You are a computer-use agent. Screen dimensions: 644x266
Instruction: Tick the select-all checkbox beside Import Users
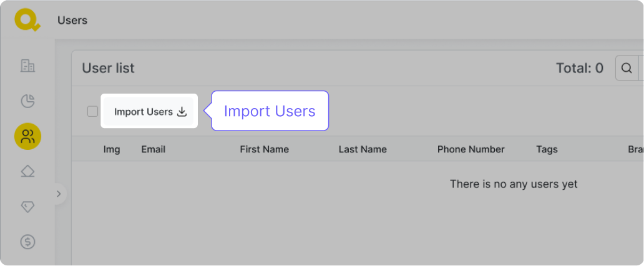(x=92, y=112)
